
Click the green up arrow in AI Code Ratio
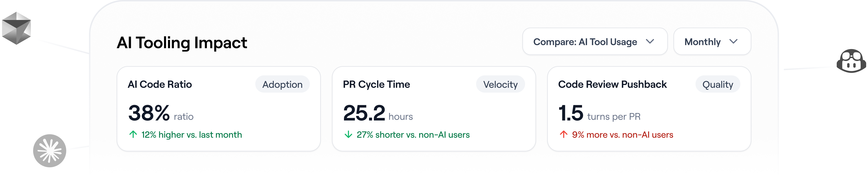133,135
